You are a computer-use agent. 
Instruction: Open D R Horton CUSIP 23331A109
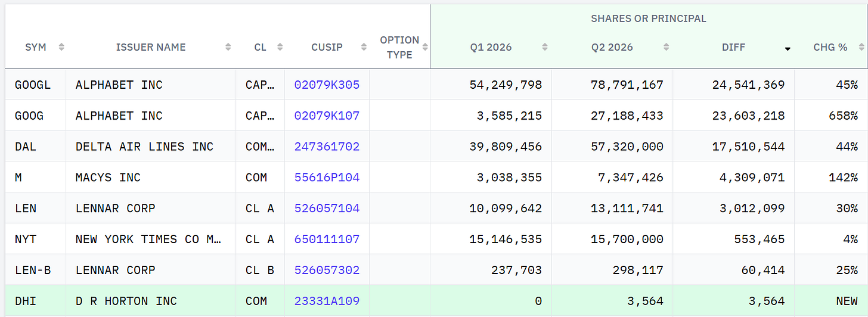coord(327,301)
